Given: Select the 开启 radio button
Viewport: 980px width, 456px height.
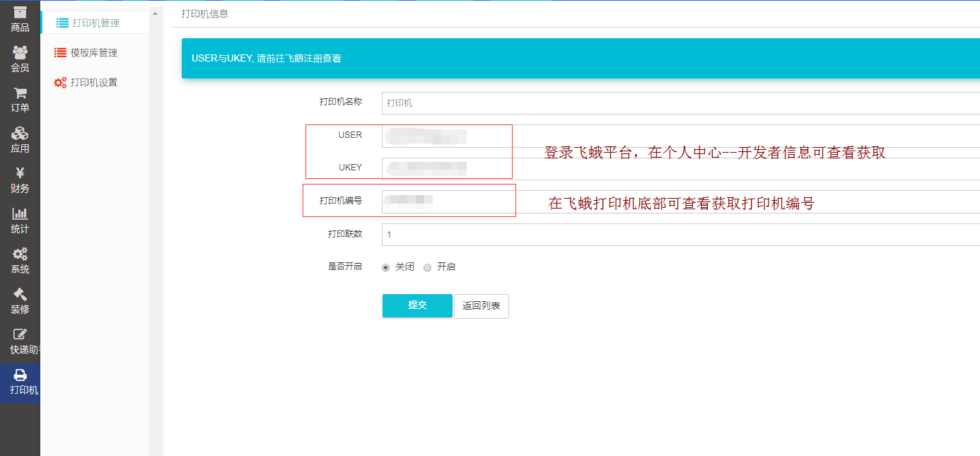Looking at the screenshot, I should (427, 267).
